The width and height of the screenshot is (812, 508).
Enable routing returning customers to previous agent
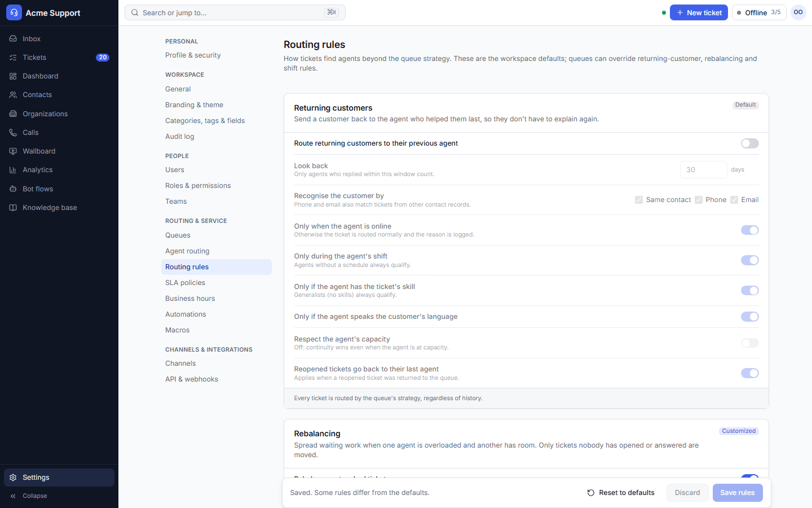[x=750, y=143]
